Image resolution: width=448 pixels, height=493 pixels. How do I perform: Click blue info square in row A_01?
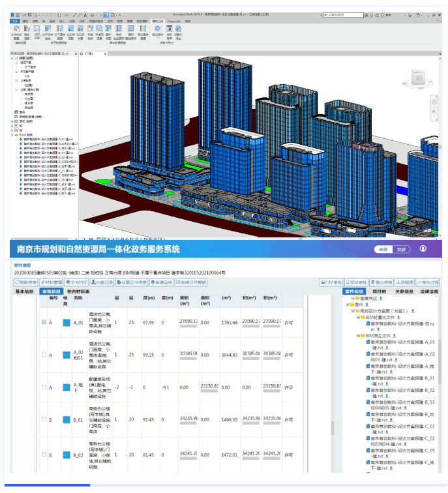tap(67, 323)
